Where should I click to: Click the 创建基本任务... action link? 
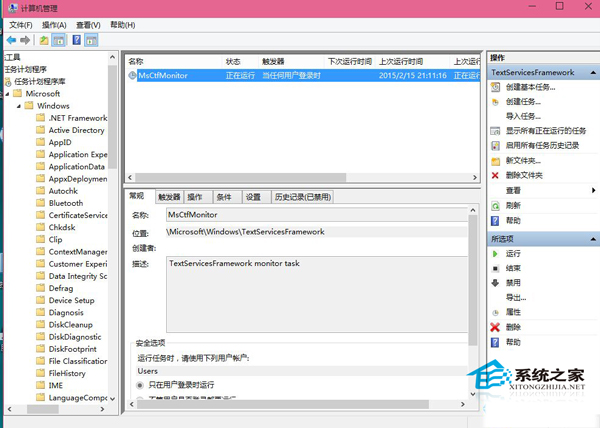[530, 87]
